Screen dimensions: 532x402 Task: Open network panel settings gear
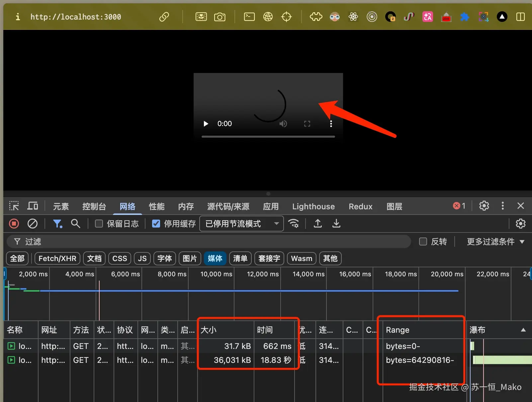click(x=520, y=224)
